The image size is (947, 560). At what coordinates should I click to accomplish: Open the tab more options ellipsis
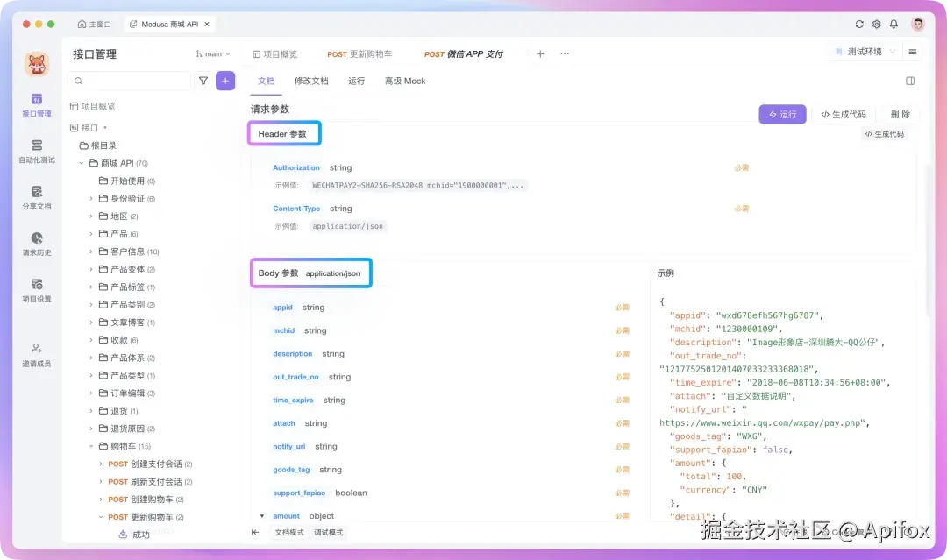pyautogui.click(x=565, y=53)
